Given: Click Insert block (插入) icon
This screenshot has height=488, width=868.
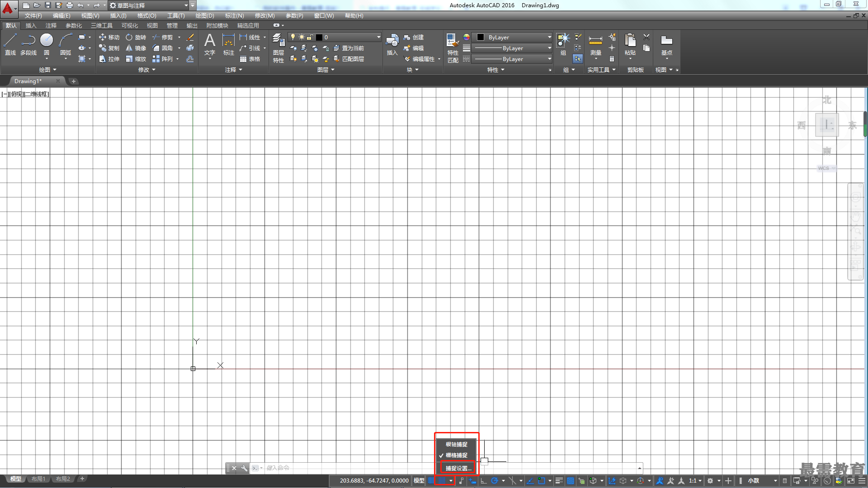Looking at the screenshot, I should pos(392,44).
